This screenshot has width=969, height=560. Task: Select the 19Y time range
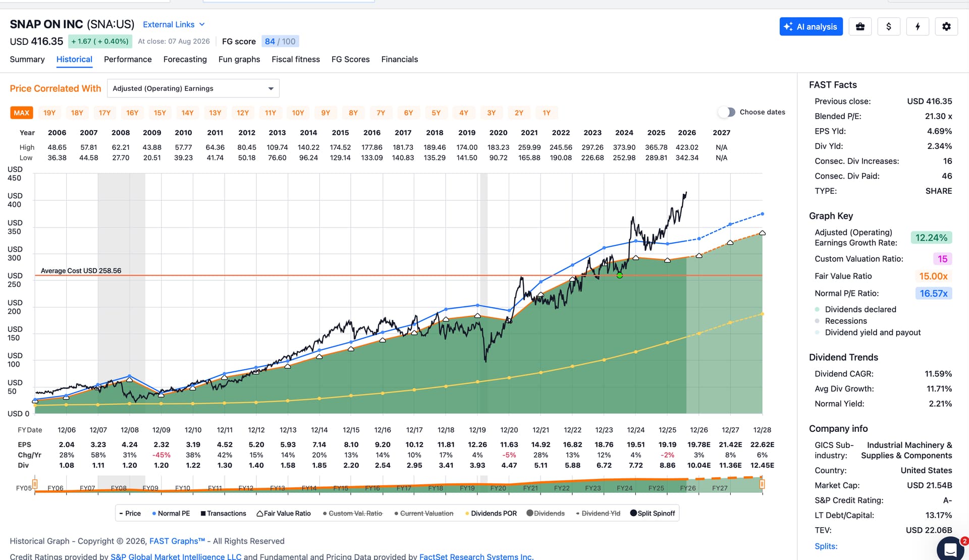[x=49, y=113]
